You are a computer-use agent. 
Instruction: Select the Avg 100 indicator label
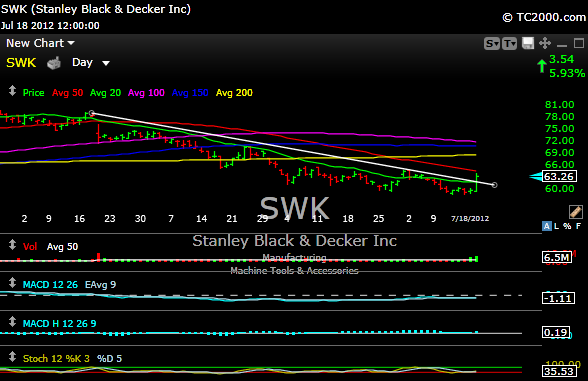[146, 93]
